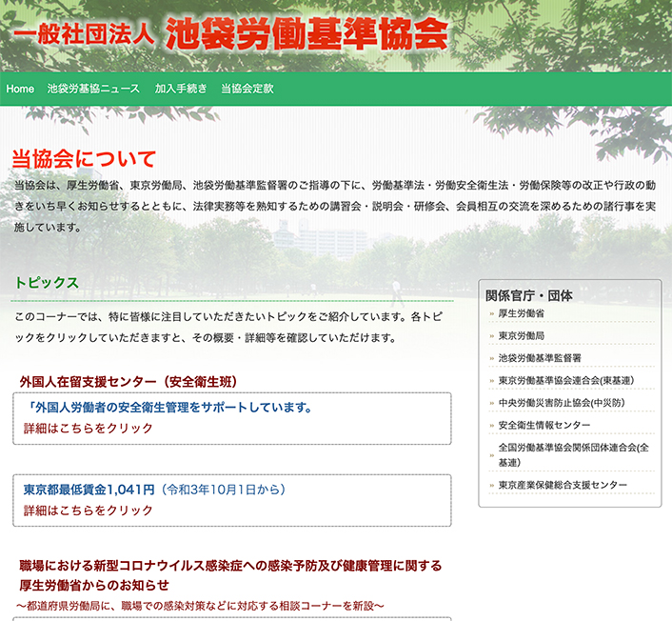Open the 池袋労基協ニュース menu item

[x=93, y=89]
